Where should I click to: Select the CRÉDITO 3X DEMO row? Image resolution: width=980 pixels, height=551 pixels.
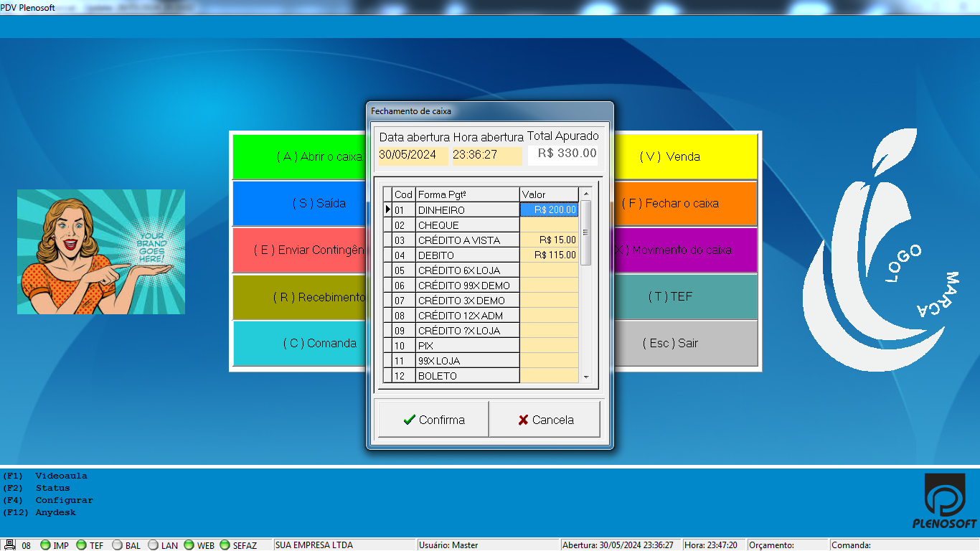(x=481, y=301)
